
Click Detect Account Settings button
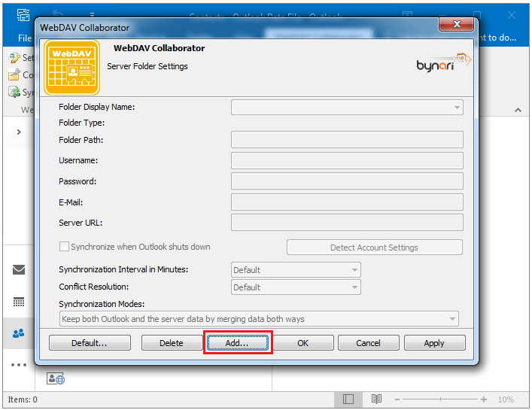click(x=374, y=248)
